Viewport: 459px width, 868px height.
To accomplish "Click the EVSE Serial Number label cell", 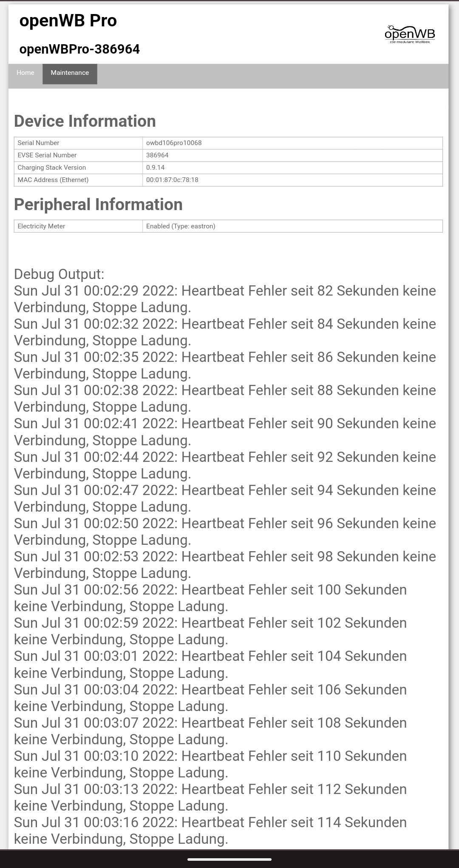I will [x=47, y=155].
